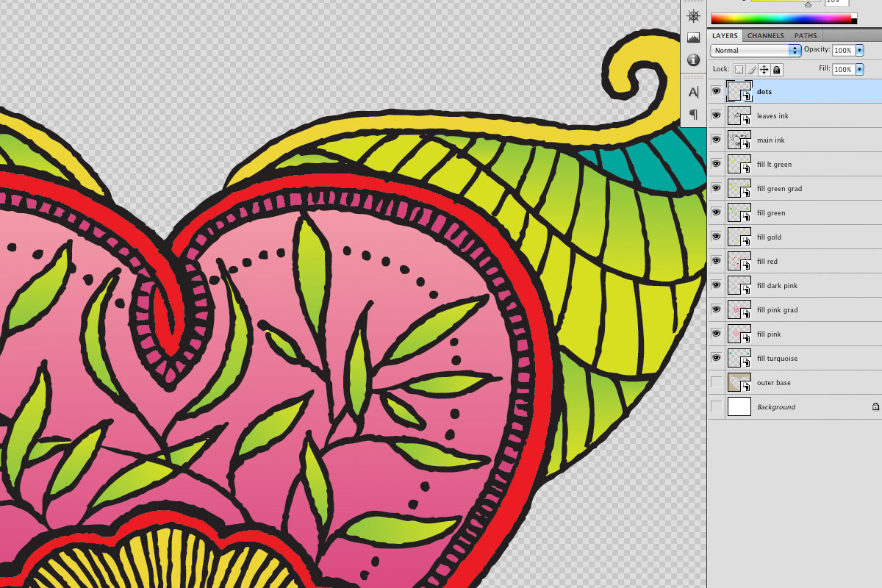Select the 'fill dark pink' layer name
882x588 pixels.
pyautogui.click(x=777, y=286)
